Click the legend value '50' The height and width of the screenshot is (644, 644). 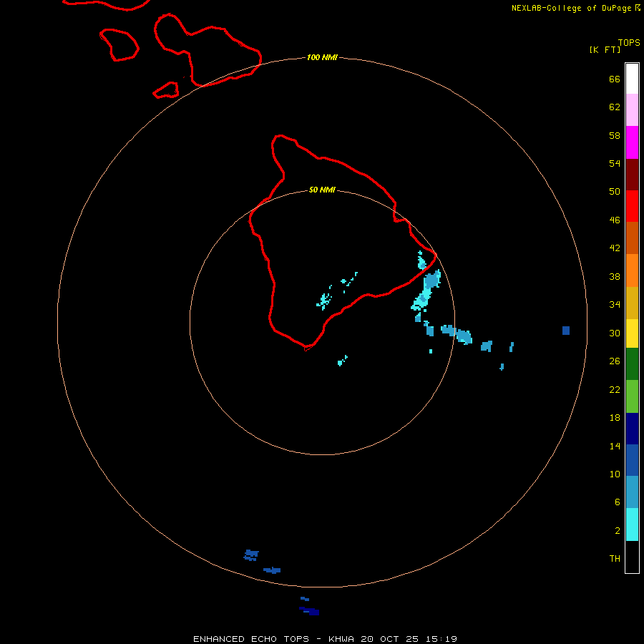click(615, 192)
